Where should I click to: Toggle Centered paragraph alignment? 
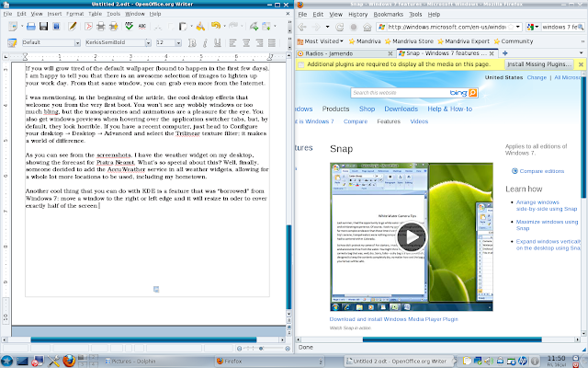click(x=246, y=43)
